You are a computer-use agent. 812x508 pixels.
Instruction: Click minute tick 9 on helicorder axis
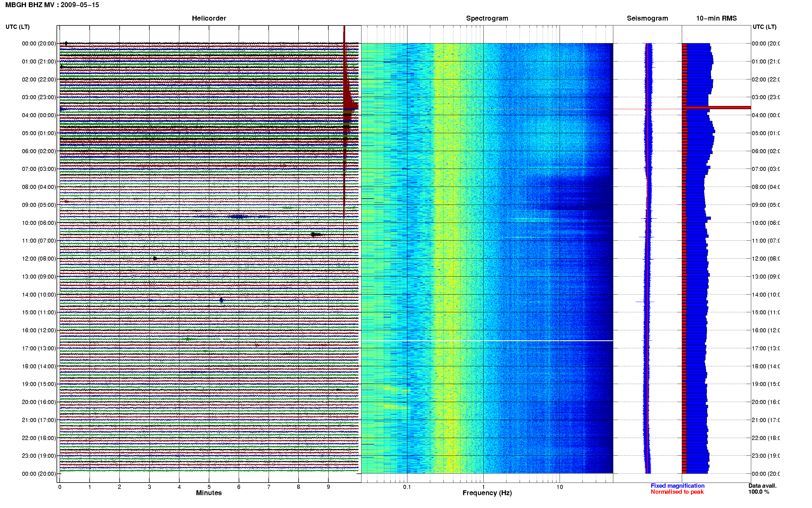click(328, 487)
